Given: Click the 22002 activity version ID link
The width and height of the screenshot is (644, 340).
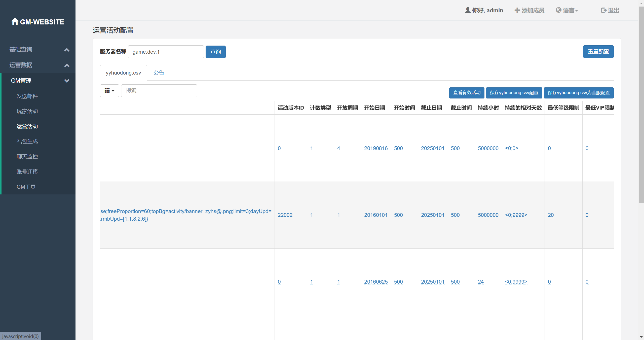Looking at the screenshot, I should [285, 215].
